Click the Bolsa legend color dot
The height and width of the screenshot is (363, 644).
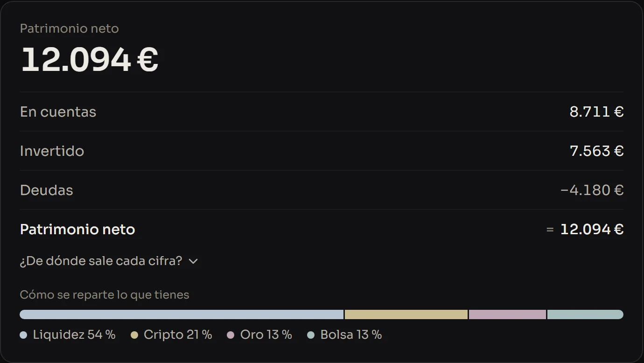pos(311,335)
